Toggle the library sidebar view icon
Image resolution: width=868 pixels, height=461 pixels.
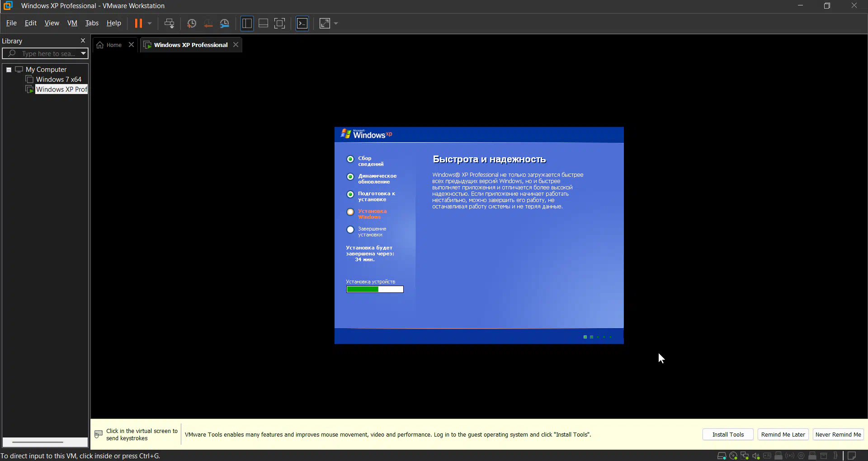coord(247,23)
